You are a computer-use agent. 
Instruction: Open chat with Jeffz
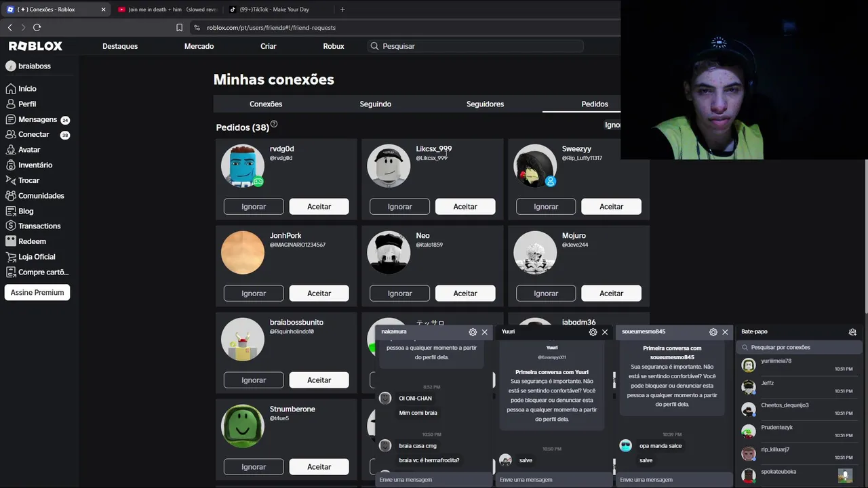pyautogui.click(x=800, y=387)
